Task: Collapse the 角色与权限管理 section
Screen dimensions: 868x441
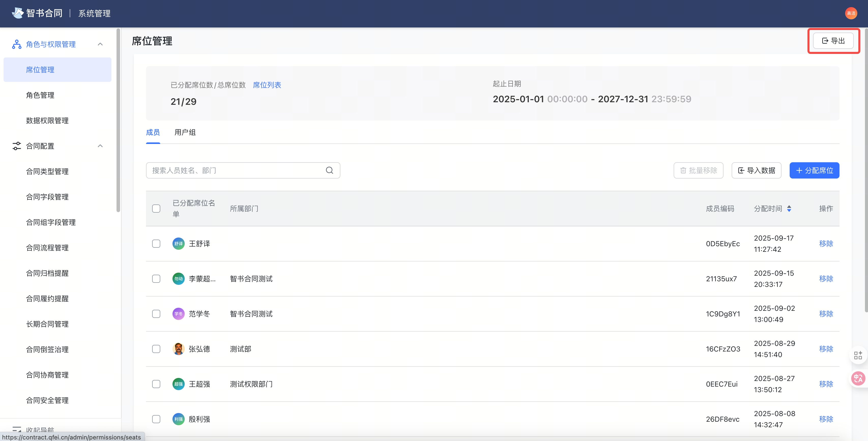Action: coord(100,44)
